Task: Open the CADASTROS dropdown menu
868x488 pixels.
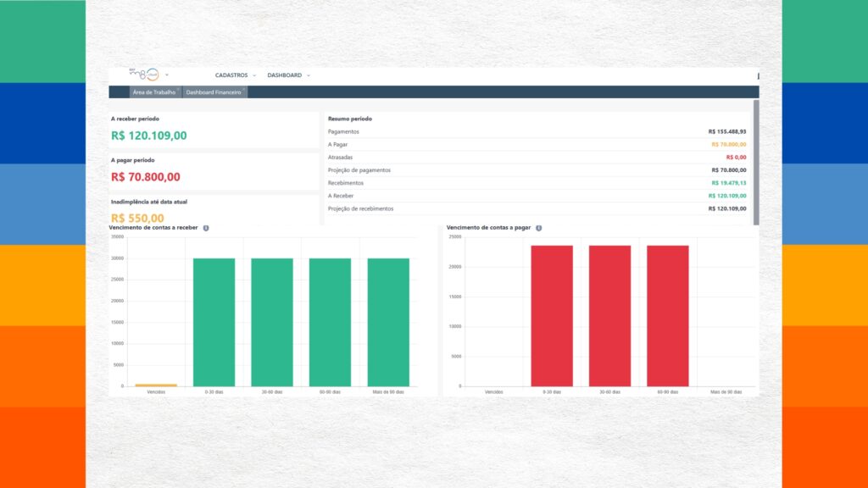Action: click(x=235, y=75)
